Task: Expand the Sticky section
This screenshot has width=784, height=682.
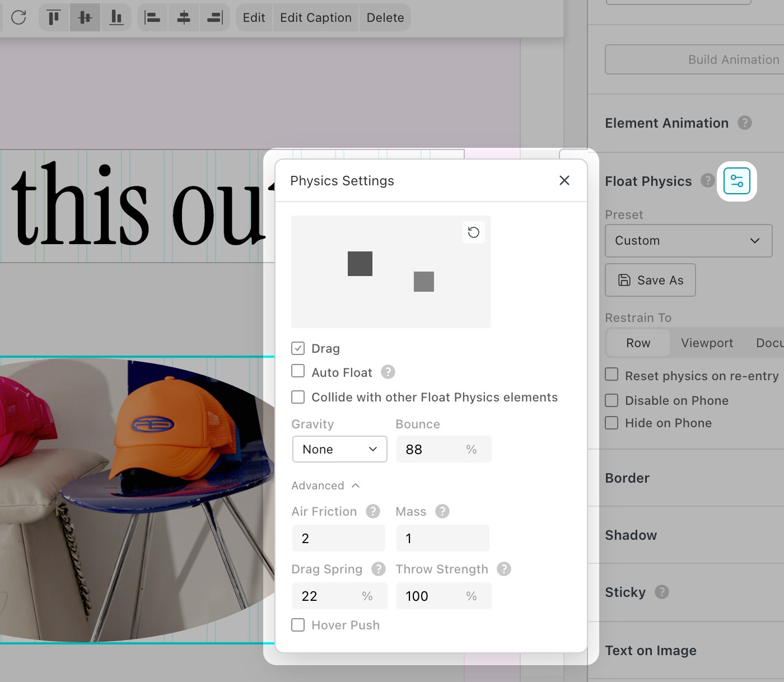Action: tap(625, 592)
